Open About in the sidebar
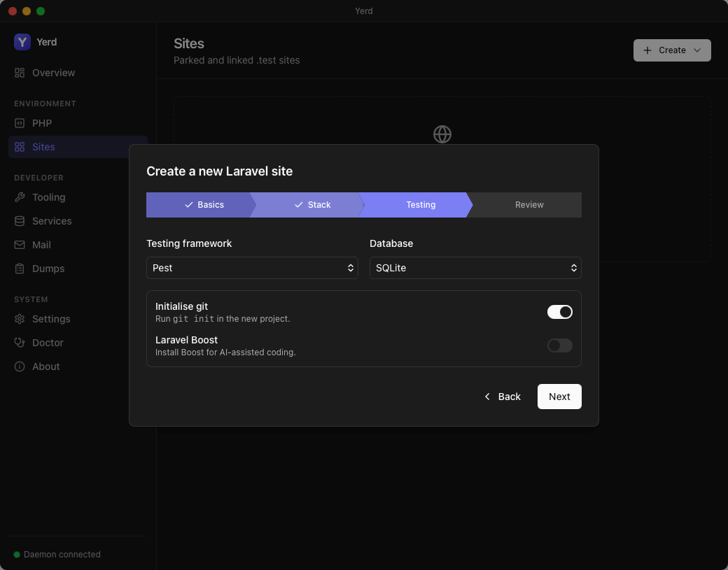The height and width of the screenshot is (570, 728). (x=78, y=366)
